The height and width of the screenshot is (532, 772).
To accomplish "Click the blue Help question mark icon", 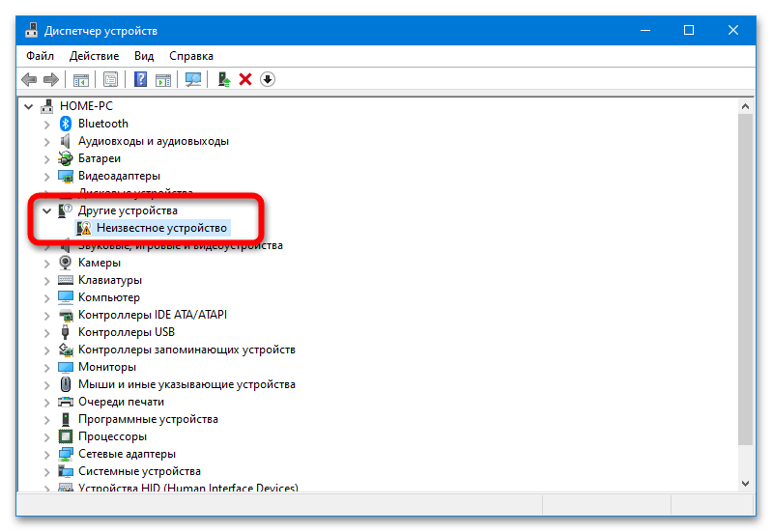I will tap(140, 79).
